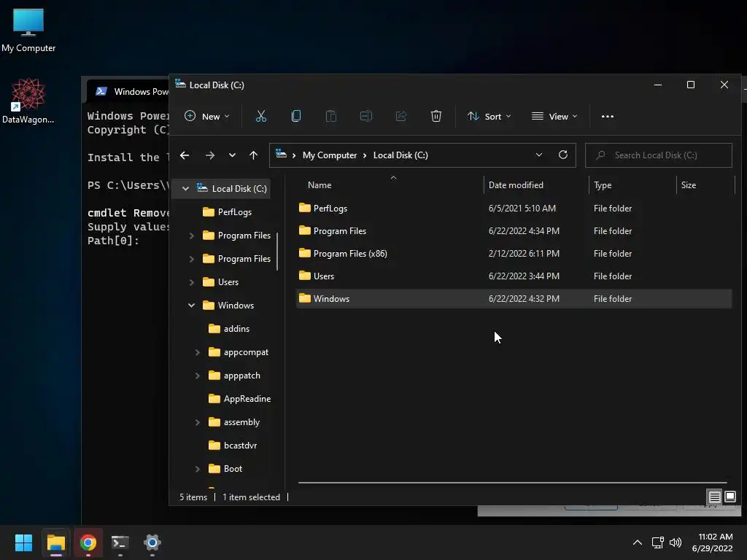747x560 pixels.
Task: Click the Delete trash can icon
Action: tap(436, 116)
